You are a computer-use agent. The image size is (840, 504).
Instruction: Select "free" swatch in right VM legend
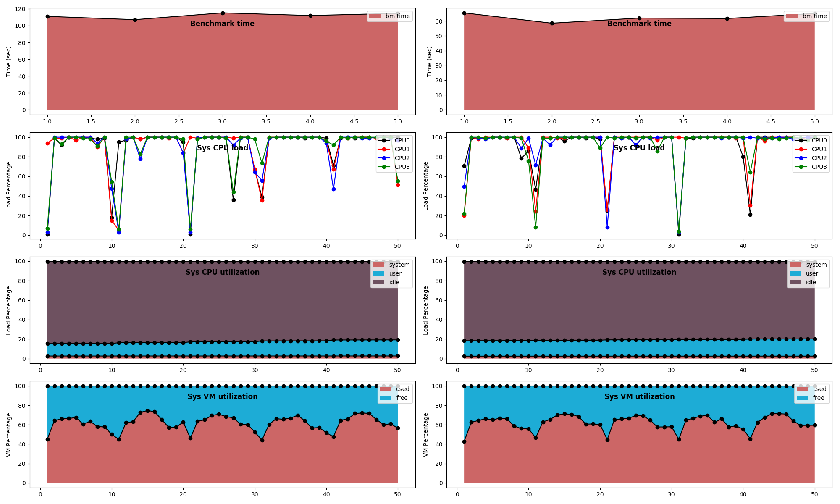point(803,398)
